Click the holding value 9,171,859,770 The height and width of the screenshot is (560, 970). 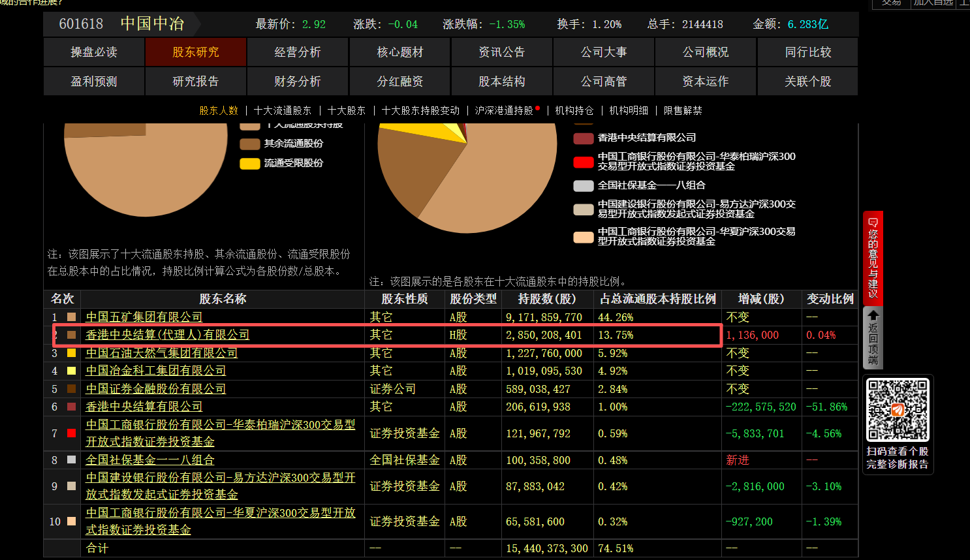click(544, 317)
